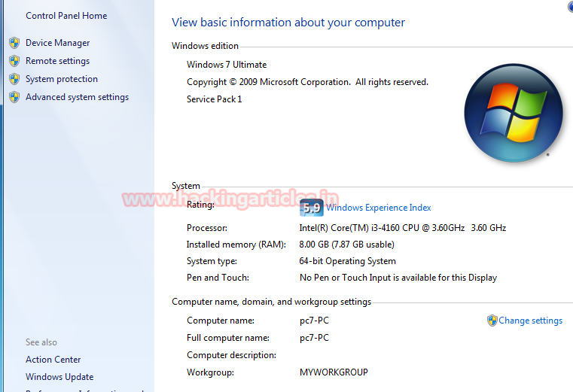573x392 pixels.
Task: Open Windows Update under See also
Action: click(59, 377)
